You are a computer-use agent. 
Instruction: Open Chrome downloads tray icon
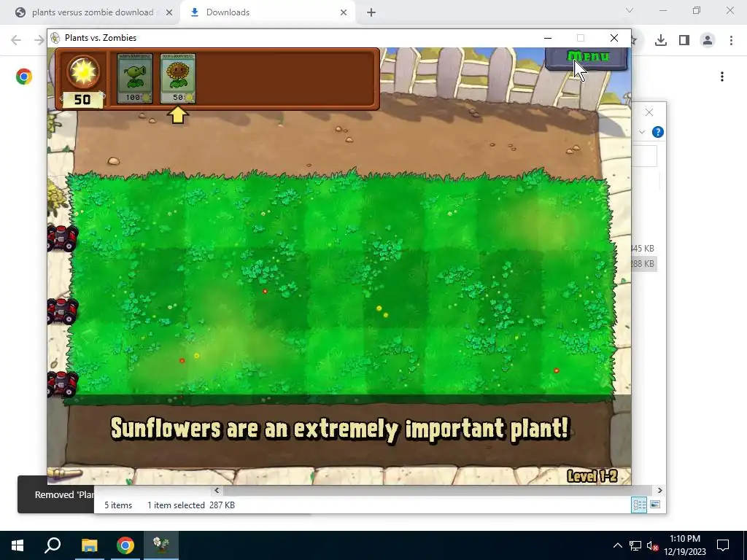click(661, 40)
